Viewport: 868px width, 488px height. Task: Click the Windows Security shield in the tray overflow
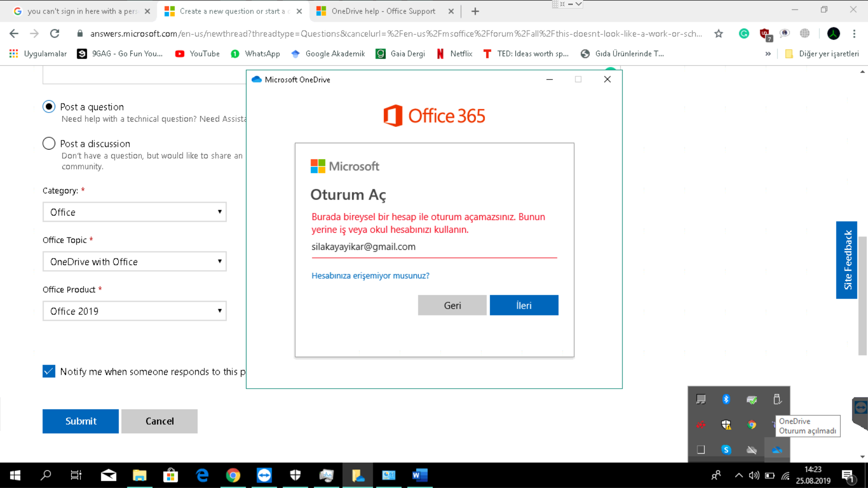pos(726,425)
